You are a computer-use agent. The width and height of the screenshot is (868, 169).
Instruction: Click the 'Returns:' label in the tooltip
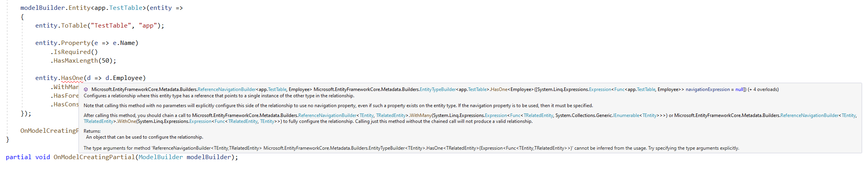[92, 131]
